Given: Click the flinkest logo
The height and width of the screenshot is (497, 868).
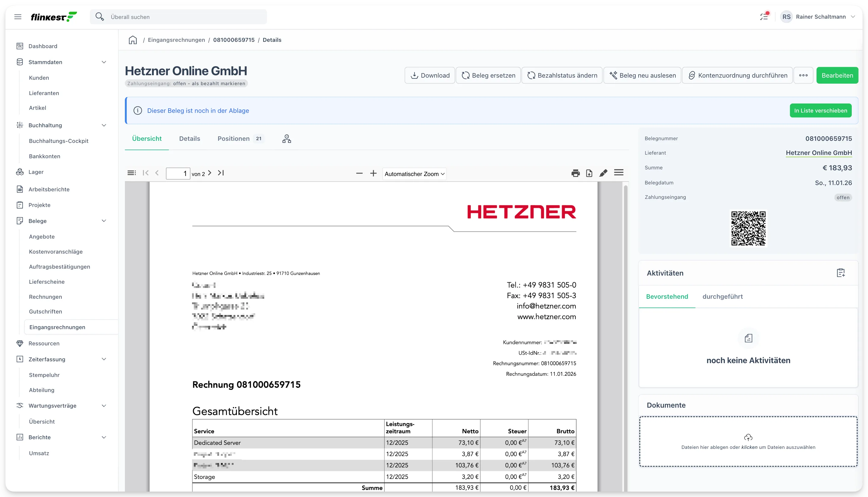Looking at the screenshot, I should (54, 17).
